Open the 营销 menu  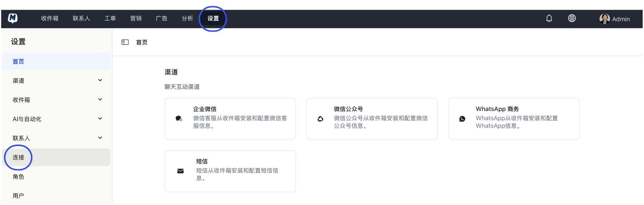(136, 18)
